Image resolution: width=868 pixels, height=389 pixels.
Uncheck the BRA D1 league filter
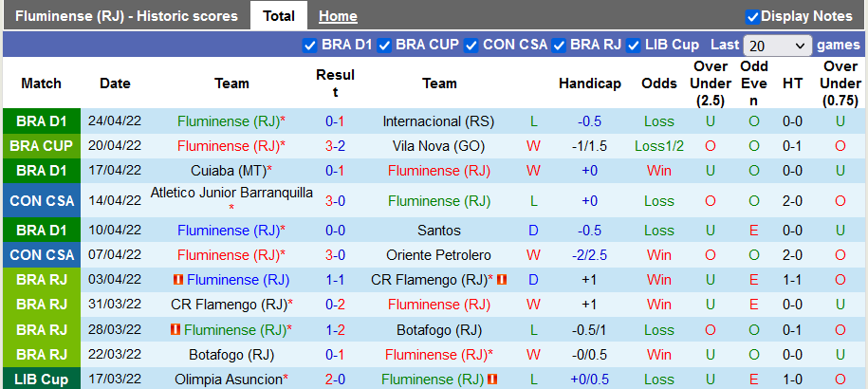(309, 45)
